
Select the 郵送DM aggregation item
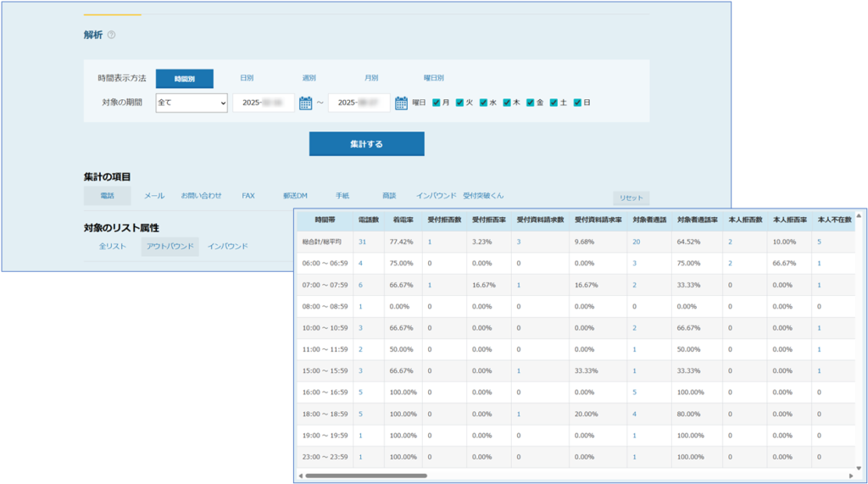click(x=295, y=196)
